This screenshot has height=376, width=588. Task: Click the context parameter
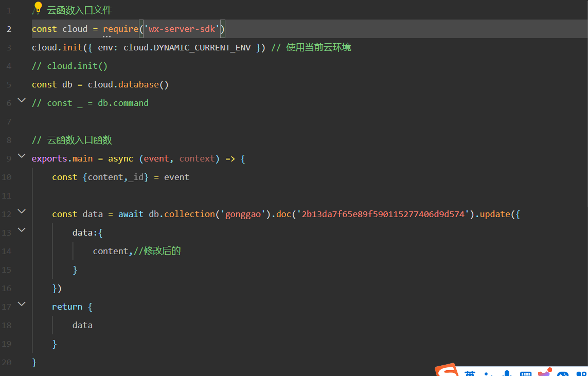click(197, 158)
